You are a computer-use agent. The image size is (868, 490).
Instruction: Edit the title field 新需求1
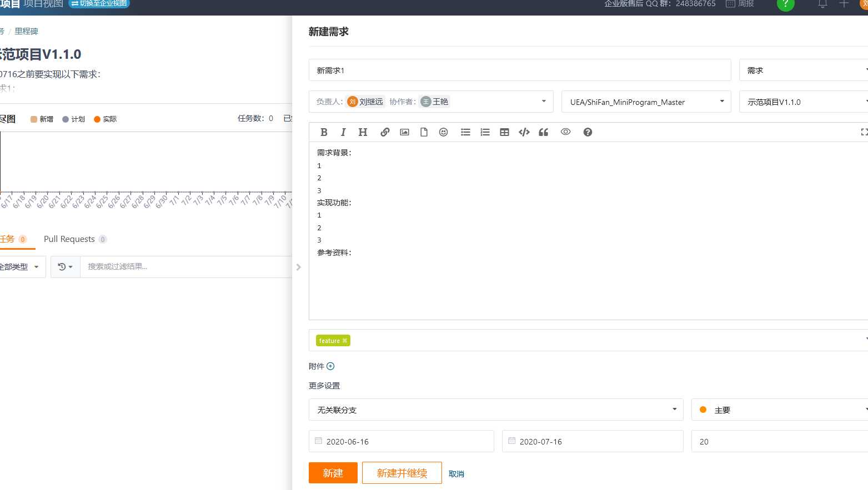(x=520, y=70)
